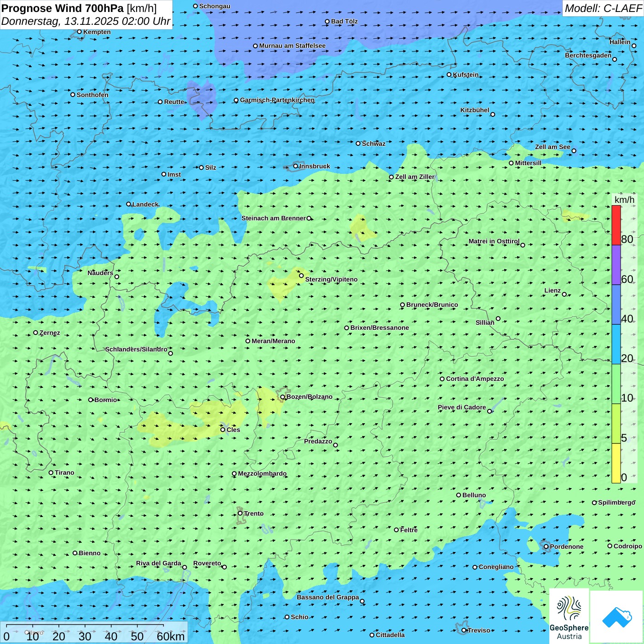Select the Garmisch-Partenkirchen marker circle
Image resolution: width=644 pixels, height=644 pixels.
[x=236, y=100]
